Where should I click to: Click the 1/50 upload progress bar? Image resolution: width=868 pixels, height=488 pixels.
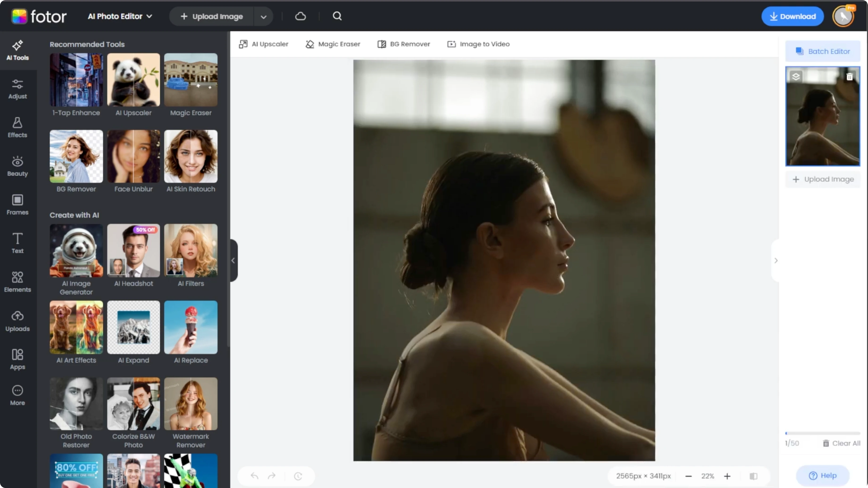point(822,433)
